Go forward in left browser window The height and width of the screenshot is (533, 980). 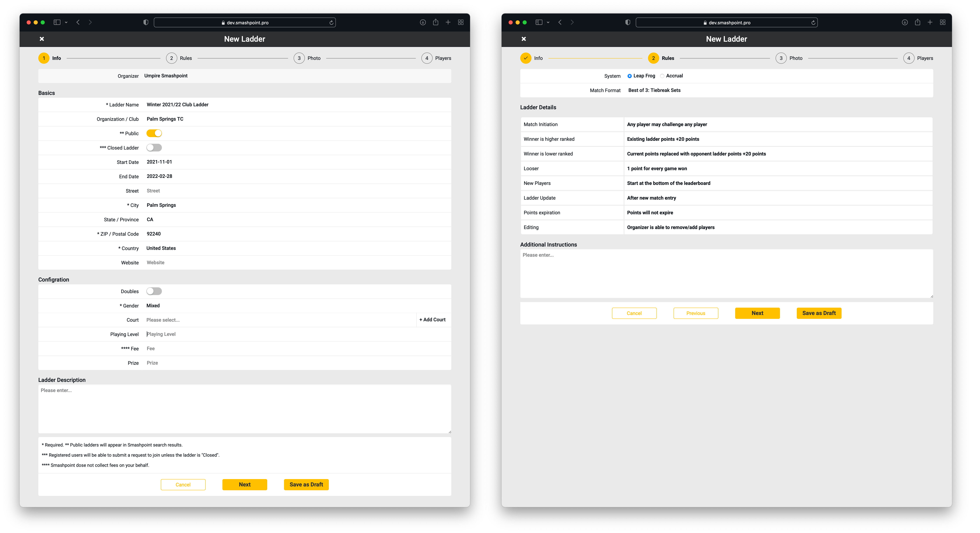(x=90, y=22)
